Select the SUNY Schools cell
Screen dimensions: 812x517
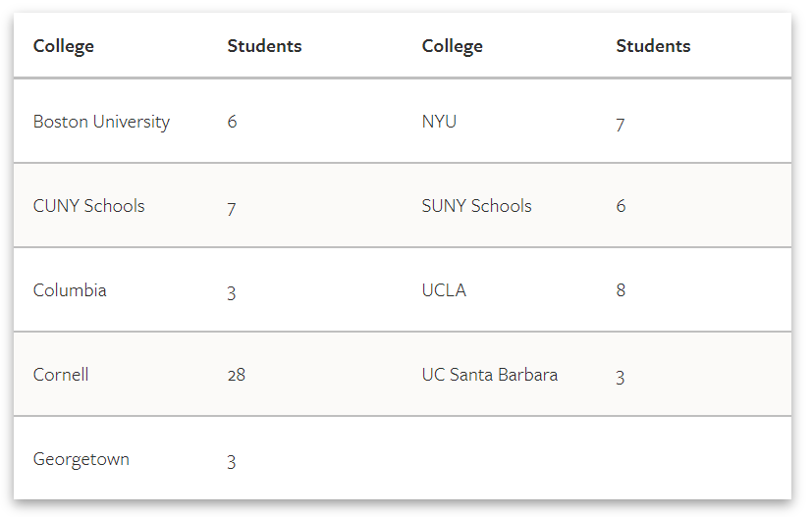click(477, 206)
